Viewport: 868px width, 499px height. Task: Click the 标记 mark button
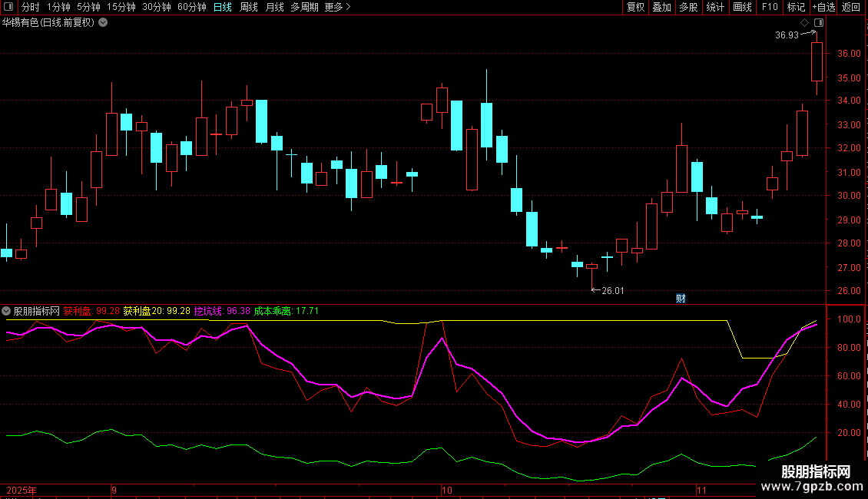point(796,7)
